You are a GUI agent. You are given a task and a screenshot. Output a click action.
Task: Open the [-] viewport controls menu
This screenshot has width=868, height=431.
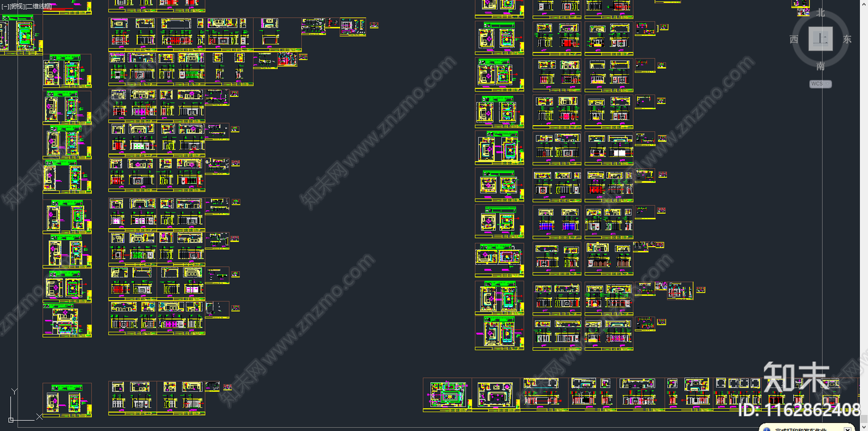tap(4, 7)
